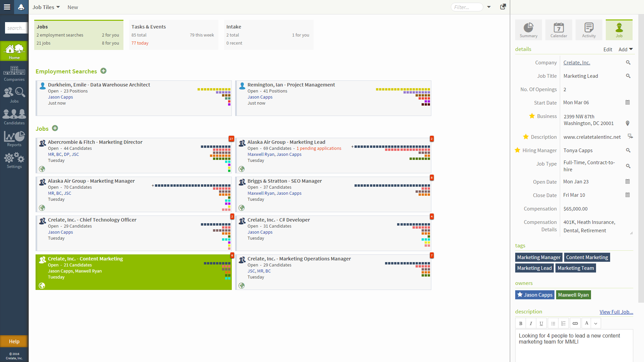Viewport: 644px width, 362px height.
Task: Open the View Full Job link
Action: [x=616, y=312]
